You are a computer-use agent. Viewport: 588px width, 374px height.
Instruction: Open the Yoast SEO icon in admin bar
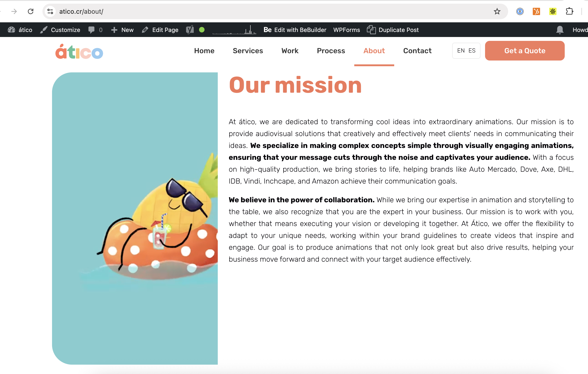[x=190, y=30]
